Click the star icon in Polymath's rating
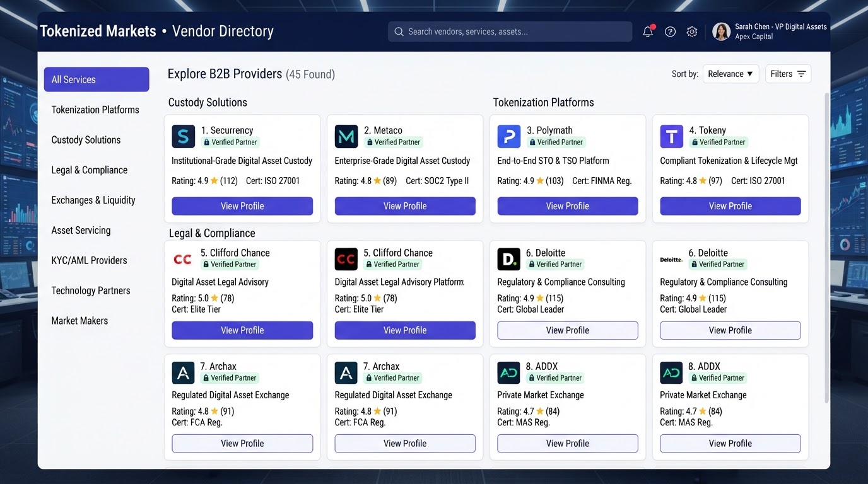The image size is (868, 484). 540,181
